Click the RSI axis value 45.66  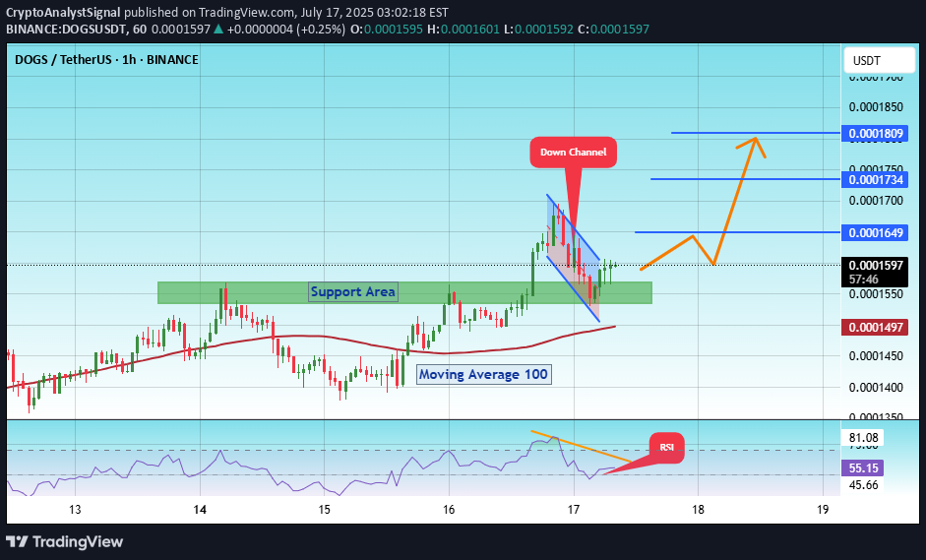point(863,485)
